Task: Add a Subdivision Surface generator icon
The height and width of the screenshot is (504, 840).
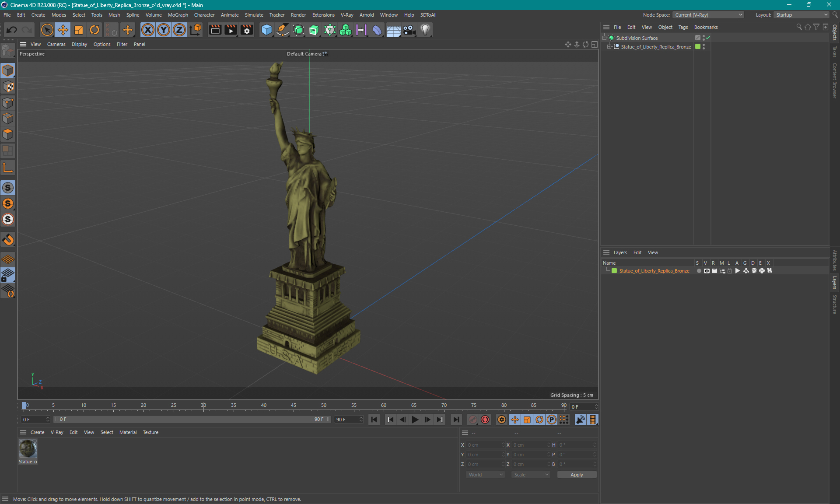Action: tap(298, 30)
